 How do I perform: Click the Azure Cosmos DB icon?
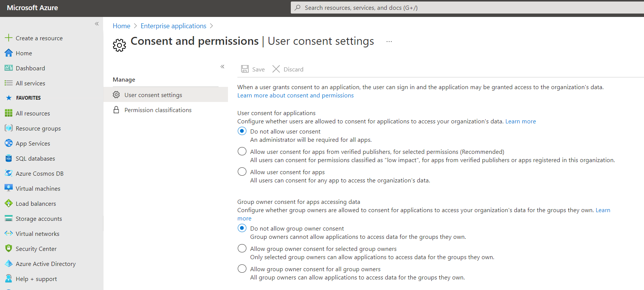[x=9, y=173]
